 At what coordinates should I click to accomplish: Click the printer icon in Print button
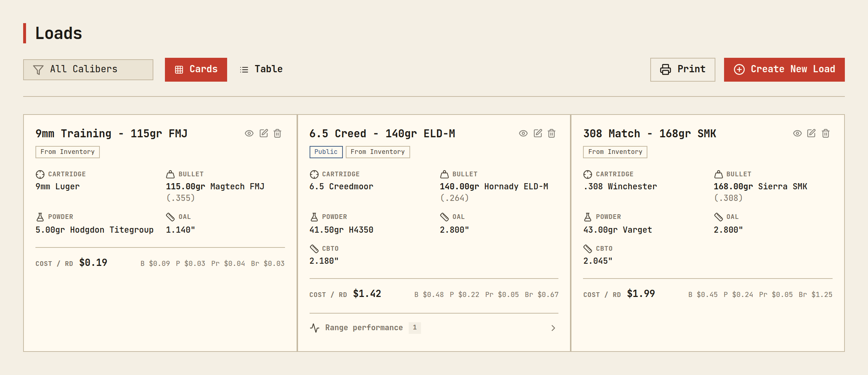pos(665,69)
